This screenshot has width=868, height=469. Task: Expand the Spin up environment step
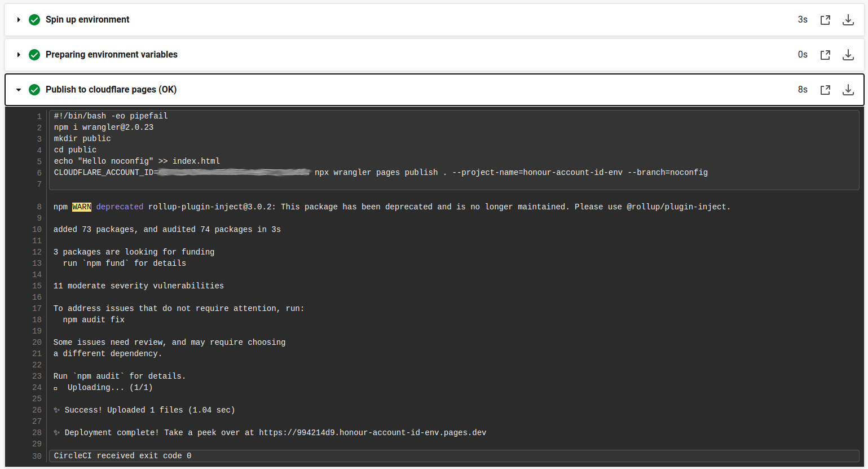pos(18,19)
